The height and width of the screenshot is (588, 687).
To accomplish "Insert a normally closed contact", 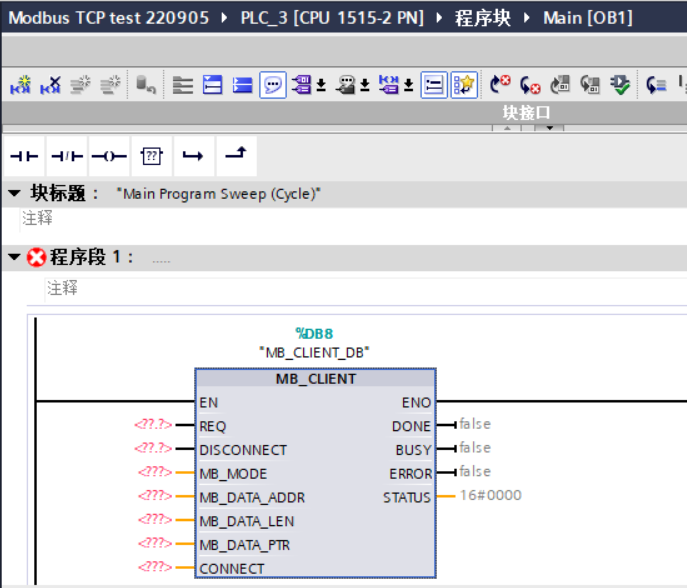I will point(67,156).
